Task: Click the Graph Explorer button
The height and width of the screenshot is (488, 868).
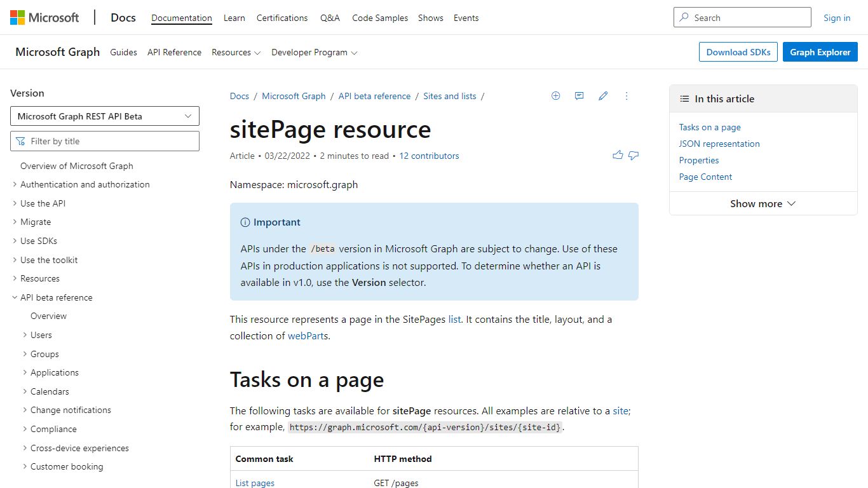Action: [820, 52]
